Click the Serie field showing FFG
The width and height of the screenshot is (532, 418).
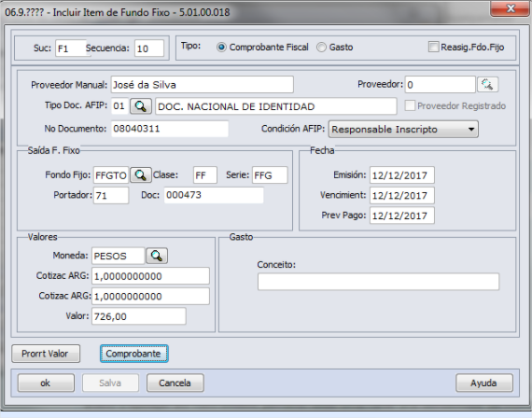click(270, 175)
